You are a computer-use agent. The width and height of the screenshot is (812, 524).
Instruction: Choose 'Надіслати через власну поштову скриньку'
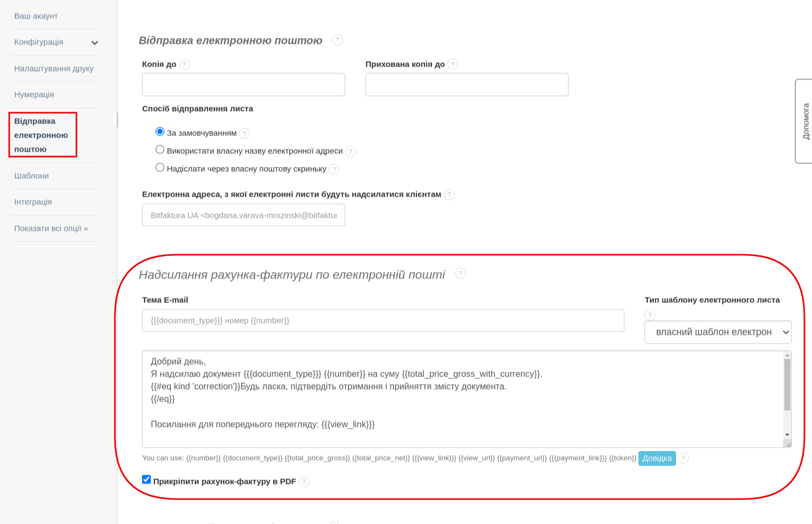(160, 167)
